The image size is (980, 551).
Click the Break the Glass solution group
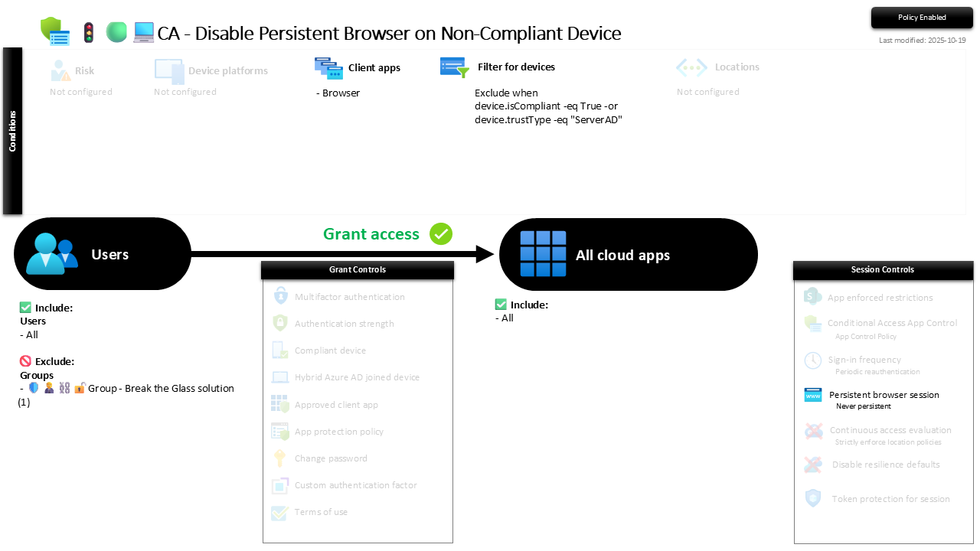[161, 388]
